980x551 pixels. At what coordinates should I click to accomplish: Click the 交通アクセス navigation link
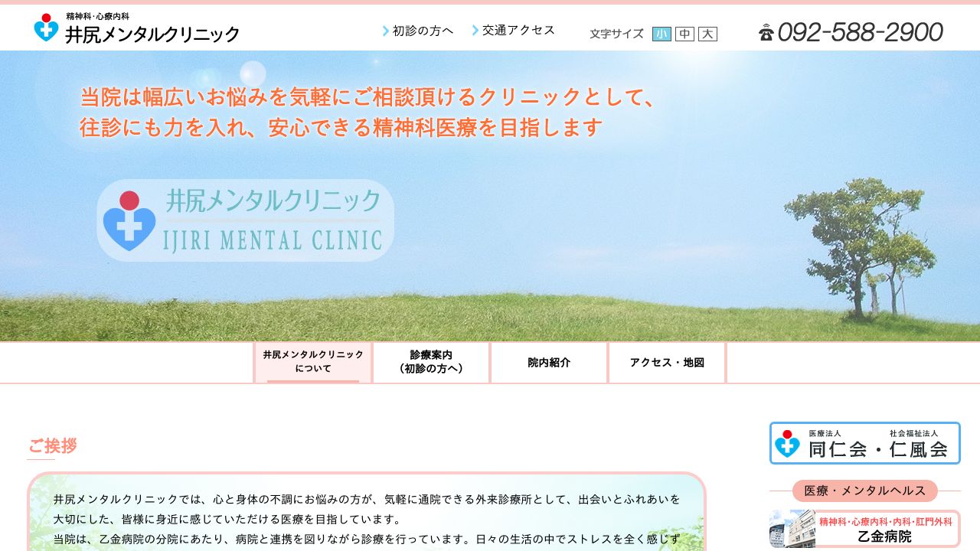click(517, 30)
